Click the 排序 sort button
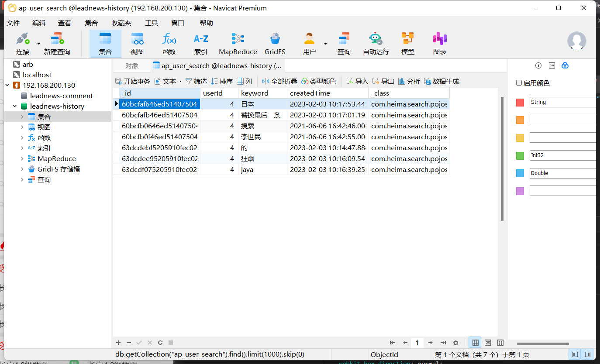 pos(222,81)
